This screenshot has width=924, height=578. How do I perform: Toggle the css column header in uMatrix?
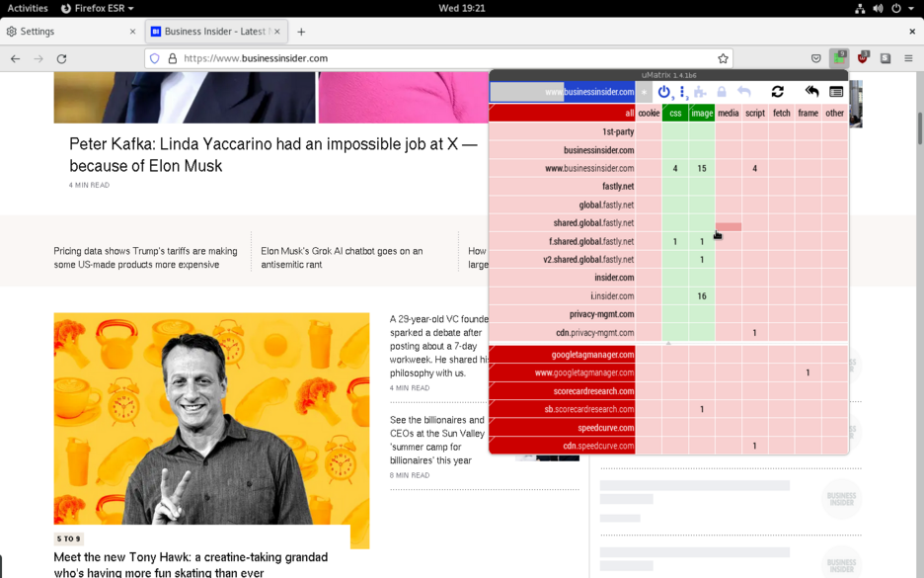675,114
